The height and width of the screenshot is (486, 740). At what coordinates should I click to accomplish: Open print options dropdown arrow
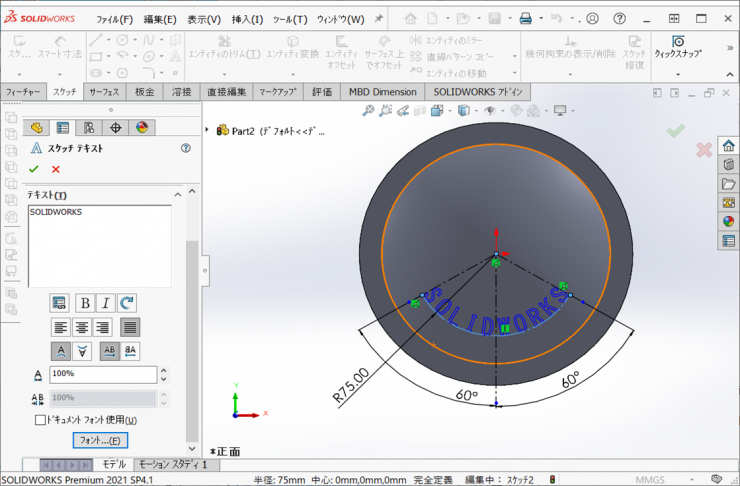[x=541, y=18]
